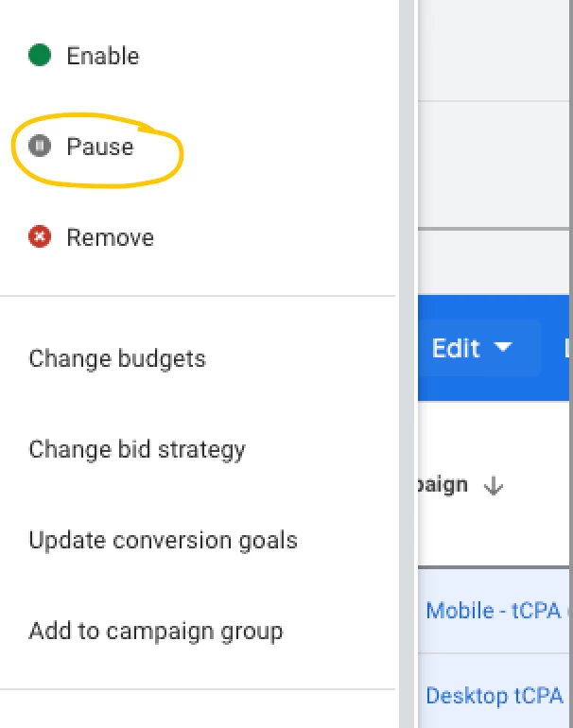Click the Campaign column header text

(443, 485)
